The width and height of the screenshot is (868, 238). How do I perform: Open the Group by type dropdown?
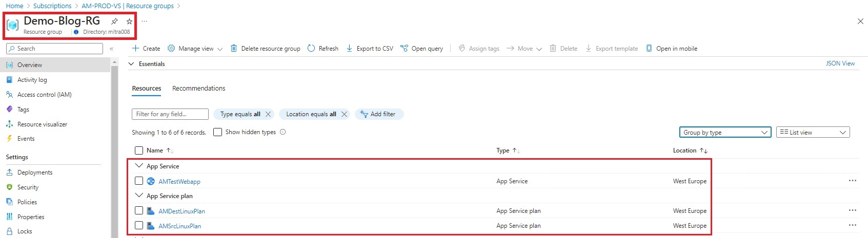coord(725,133)
